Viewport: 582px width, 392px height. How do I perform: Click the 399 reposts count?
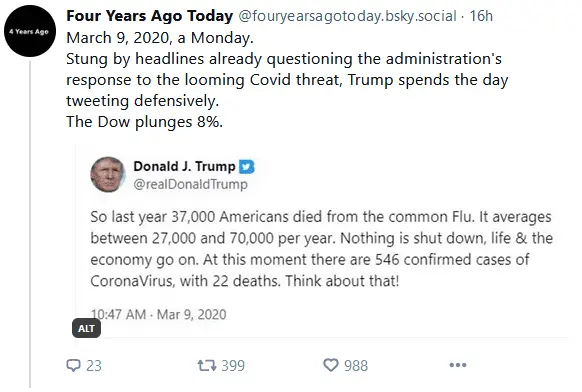coord(233,366)
